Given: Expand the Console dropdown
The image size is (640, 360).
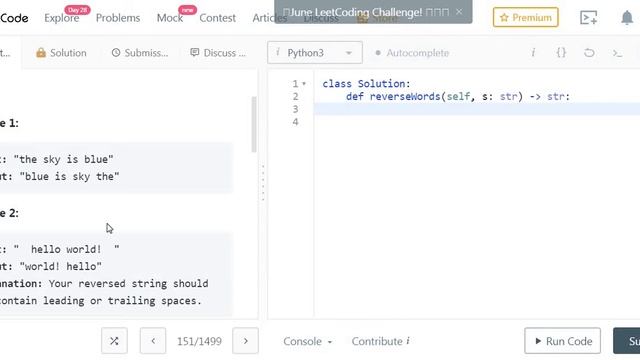Looking at the screenshot, I should [307, 341].
